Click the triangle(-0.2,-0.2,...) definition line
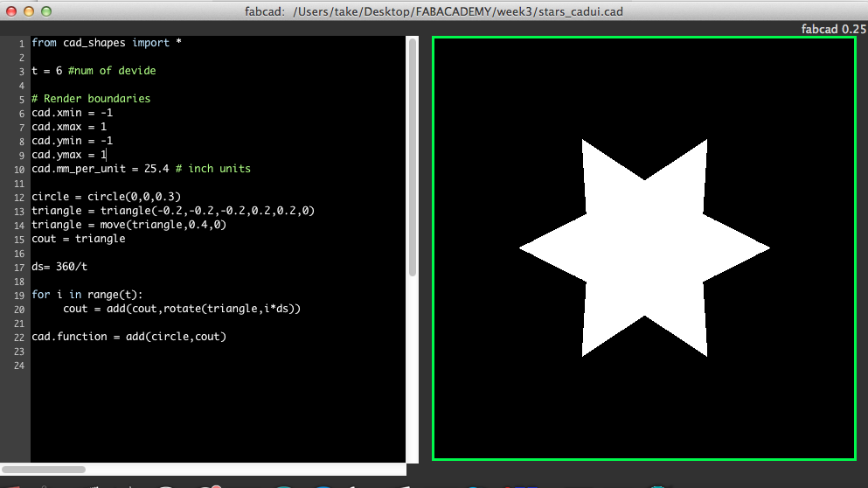The image size is (868, 488). click(x=173, y=211)
